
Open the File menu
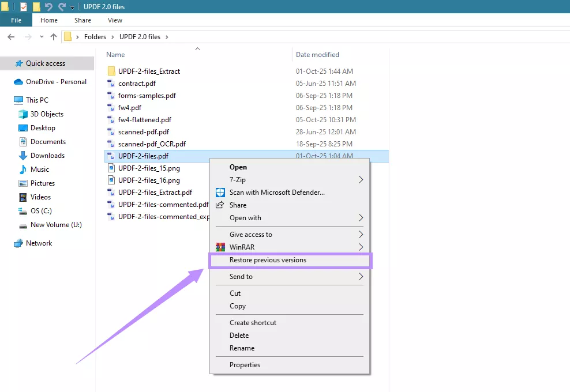click(16, 19)
